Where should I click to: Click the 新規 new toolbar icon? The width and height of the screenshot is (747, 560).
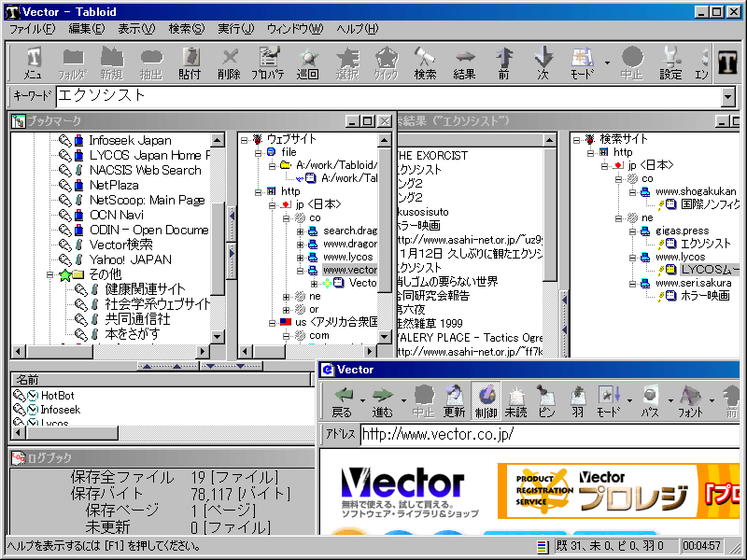(112, 63)
